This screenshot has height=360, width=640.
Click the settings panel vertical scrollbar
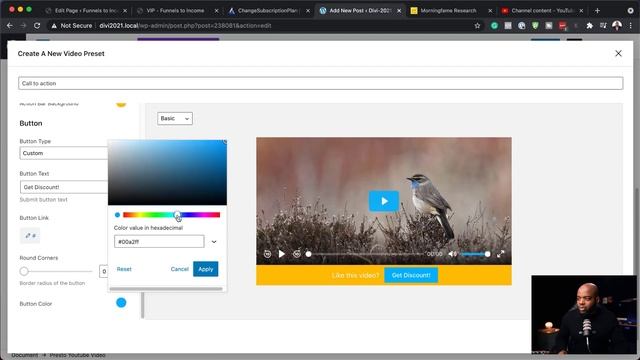[142, 305]
